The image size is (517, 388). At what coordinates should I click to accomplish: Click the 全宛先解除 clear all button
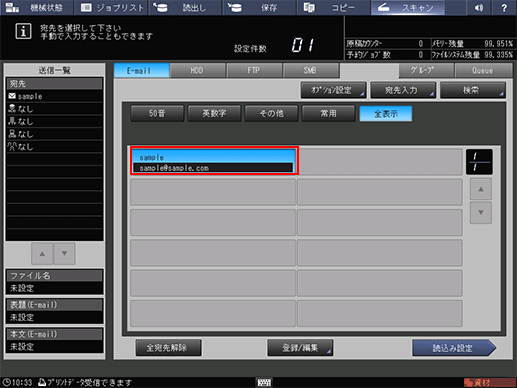tap(168, 348)
